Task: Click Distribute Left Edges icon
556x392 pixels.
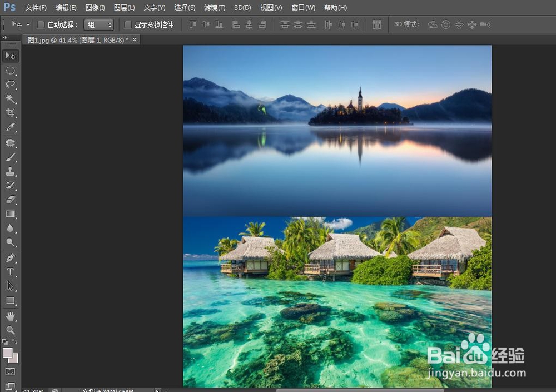Action: [329, 24]
